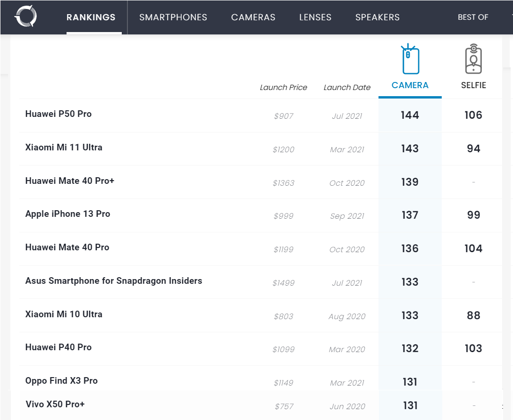
Task: Select Apple iPhone 13 Pro row
Action: 67,214
